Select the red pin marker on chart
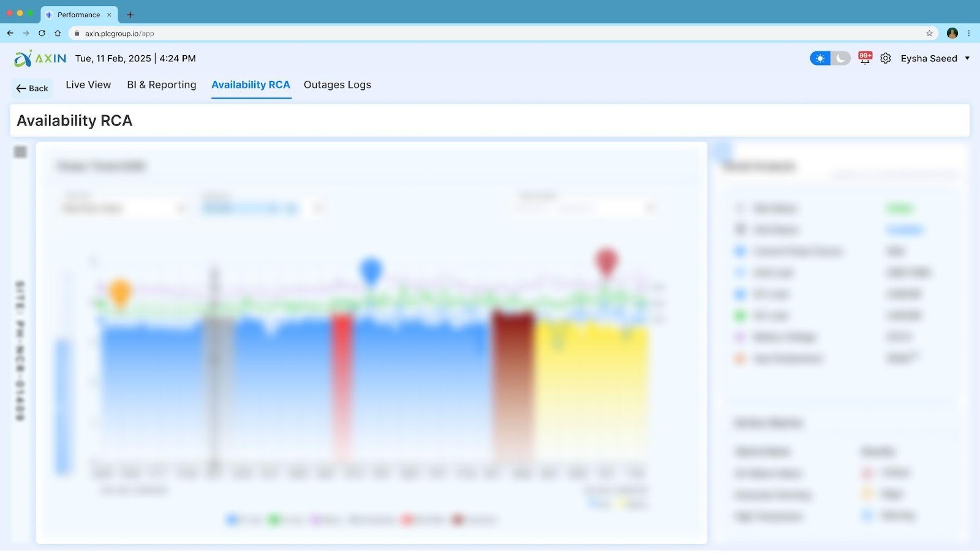Screen dimensions: 980x554 click(x=606, y=262)
